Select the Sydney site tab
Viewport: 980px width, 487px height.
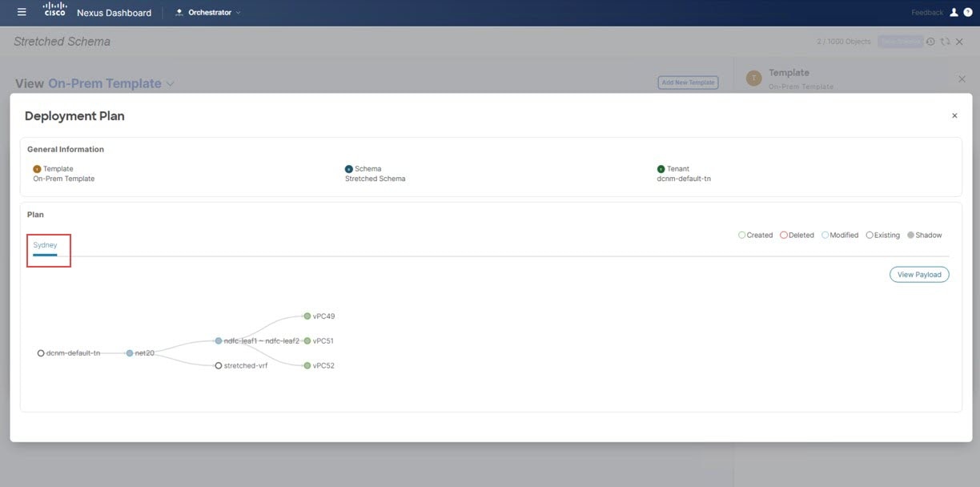[45, 245]
